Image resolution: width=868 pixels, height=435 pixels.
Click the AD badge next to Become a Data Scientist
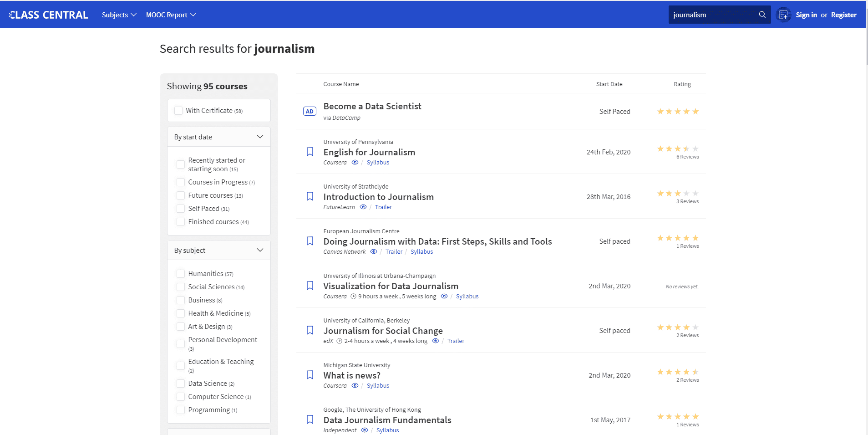tap(310, 111)
